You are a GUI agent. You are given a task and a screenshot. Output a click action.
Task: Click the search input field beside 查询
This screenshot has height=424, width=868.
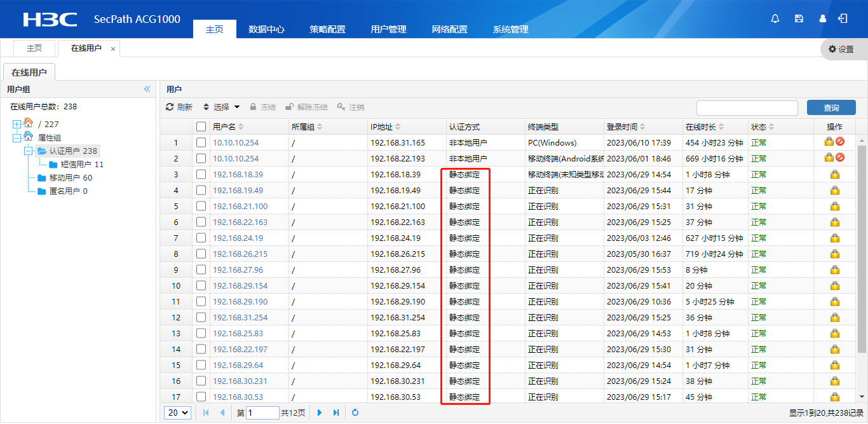pyautogui.click(x=747, y=107)
